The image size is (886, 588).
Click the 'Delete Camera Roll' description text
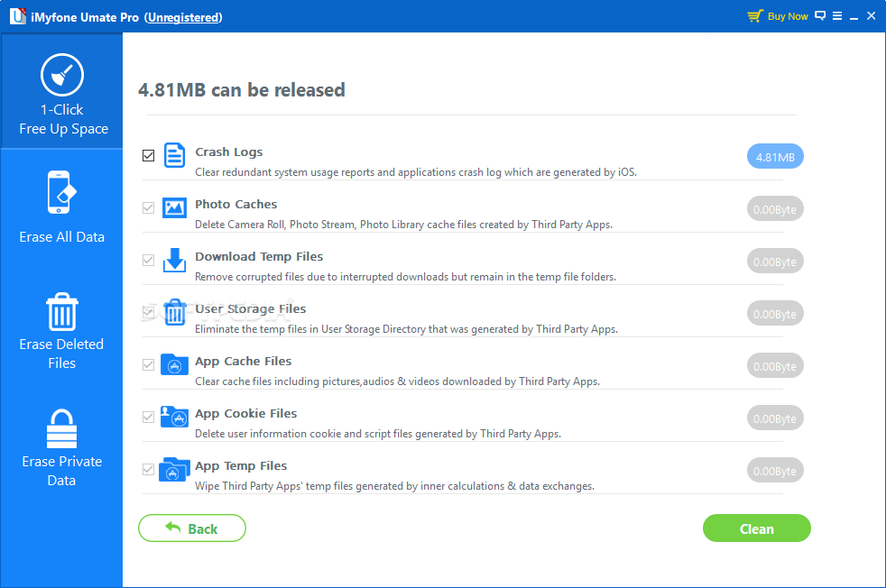point(403,225)
